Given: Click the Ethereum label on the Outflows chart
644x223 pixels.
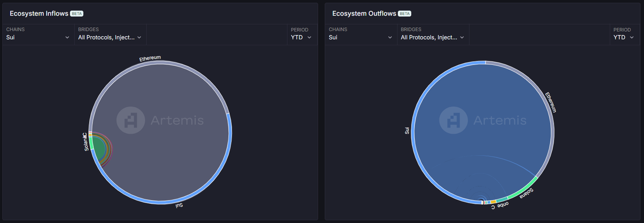Looking at the screenshot, I should point(551,102).
